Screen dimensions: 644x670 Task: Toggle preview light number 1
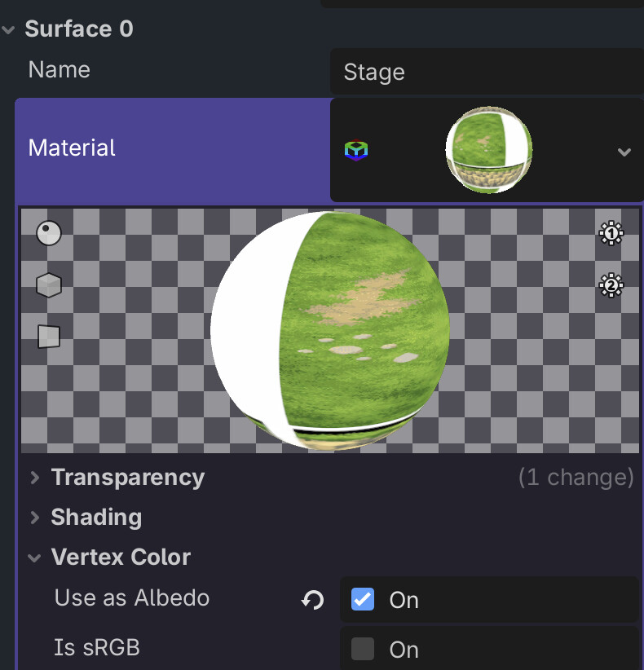[611, 234]
